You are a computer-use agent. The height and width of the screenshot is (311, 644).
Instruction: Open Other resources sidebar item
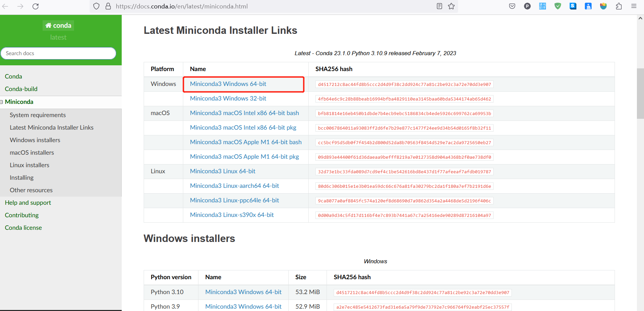click(x=31, y=190)
